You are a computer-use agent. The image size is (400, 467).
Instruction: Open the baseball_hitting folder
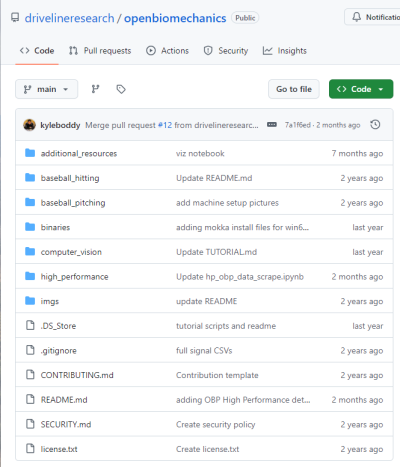pyautogui.click(x=70, y=178)
